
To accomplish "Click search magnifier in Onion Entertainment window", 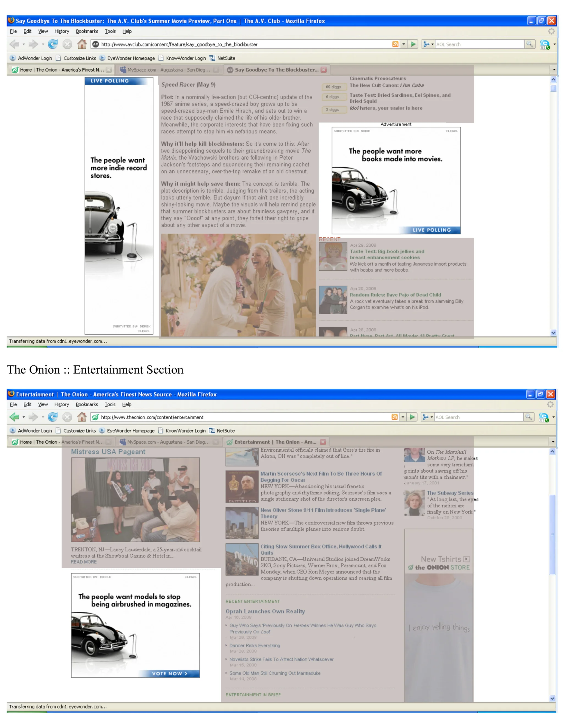I will (x=528, y=417).
